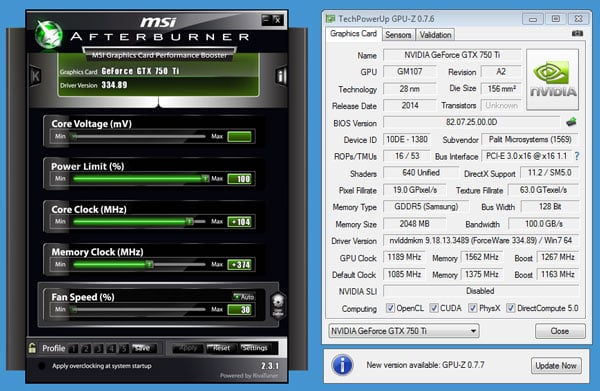Click Afterburner driver version 334.89 text
600x391 pixels.
[114, 85]
